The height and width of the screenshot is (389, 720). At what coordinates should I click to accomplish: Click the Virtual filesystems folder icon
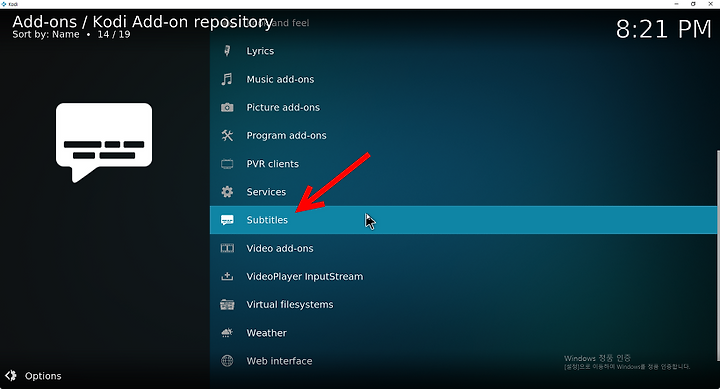(x=227, y=304)
